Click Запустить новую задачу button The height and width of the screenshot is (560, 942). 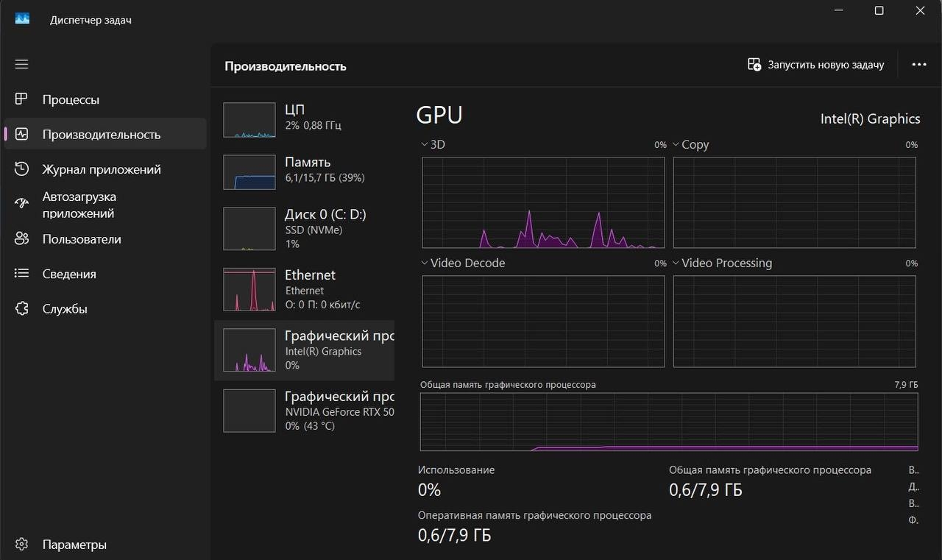point(815,65)
